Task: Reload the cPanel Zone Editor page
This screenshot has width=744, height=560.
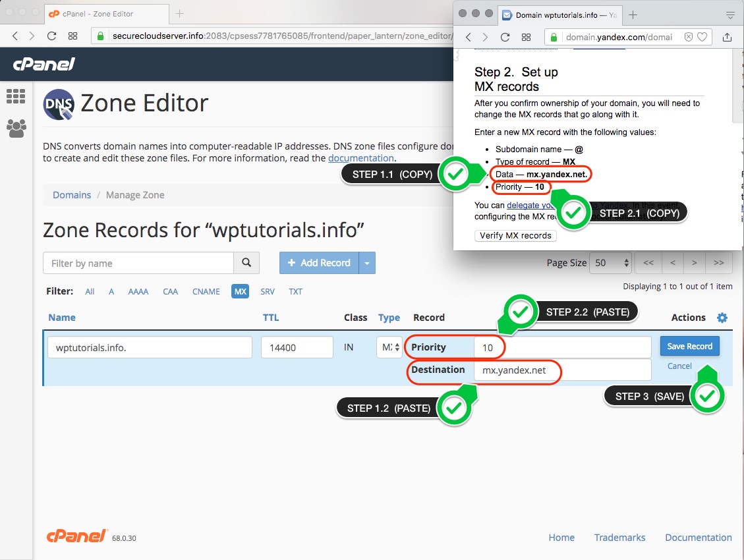Action: 51,36
